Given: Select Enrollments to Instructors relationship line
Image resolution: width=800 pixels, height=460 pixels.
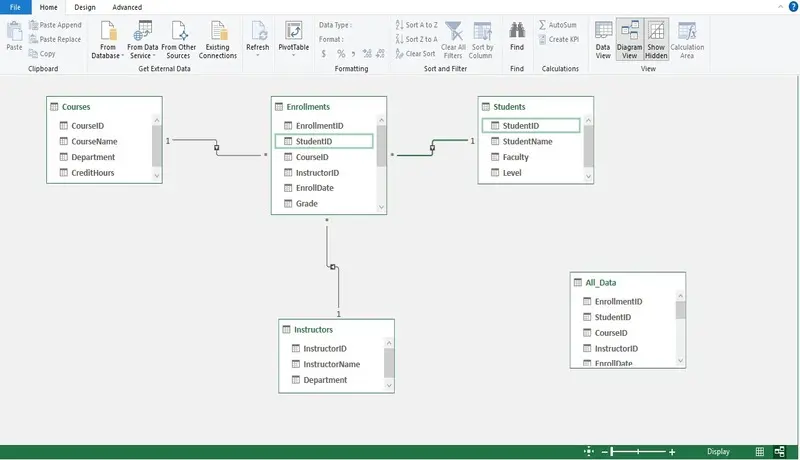Looking at the screenshot, I should coord(333,267).
